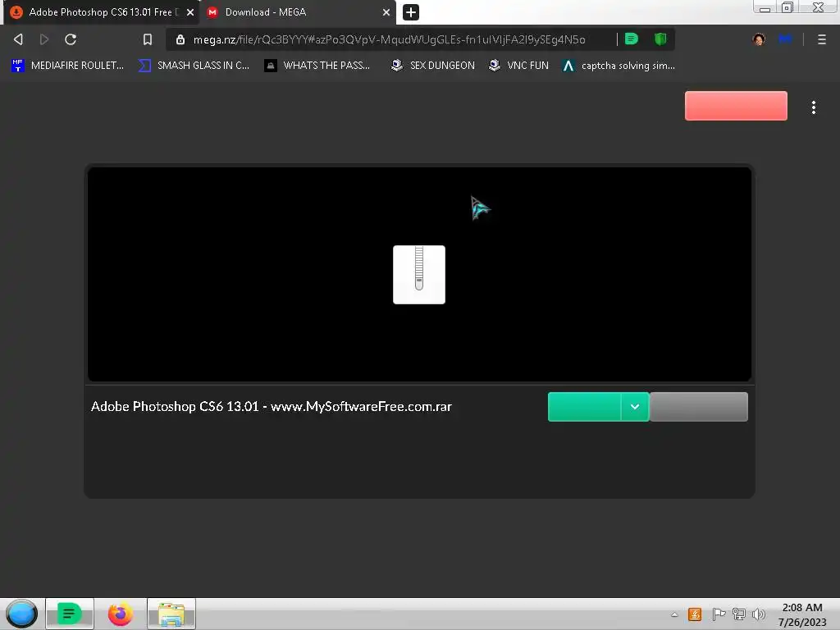Click the red button at top right
This screenshot has width=840, height=630.
[736, 106]
